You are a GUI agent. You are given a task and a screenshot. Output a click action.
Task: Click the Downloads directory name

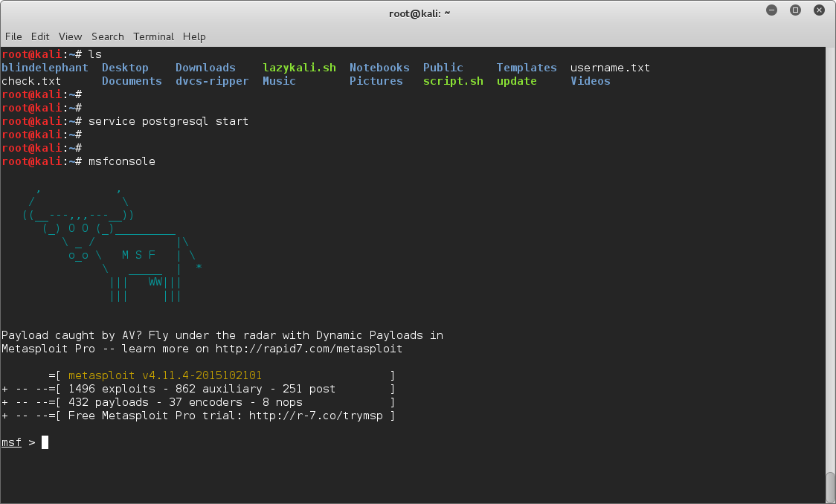[205, 68]
